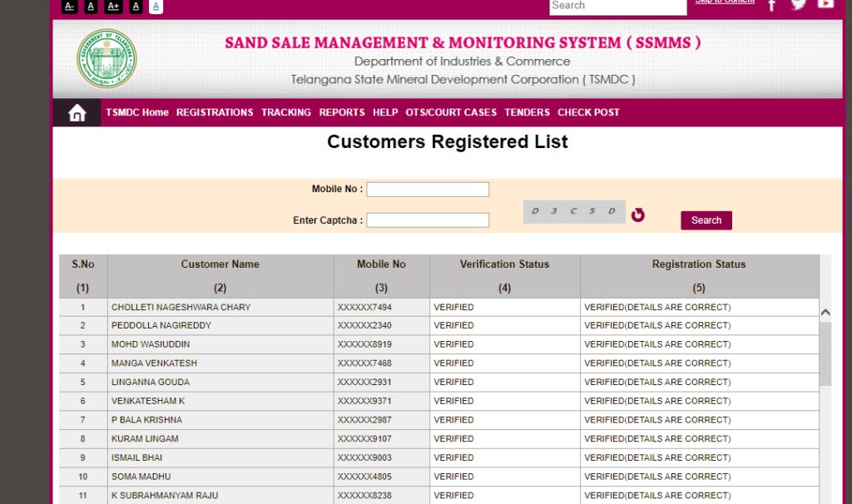Select customer MANGA VENKATESH
Viewport: 852px width, 504px height.
coord(154,363)
